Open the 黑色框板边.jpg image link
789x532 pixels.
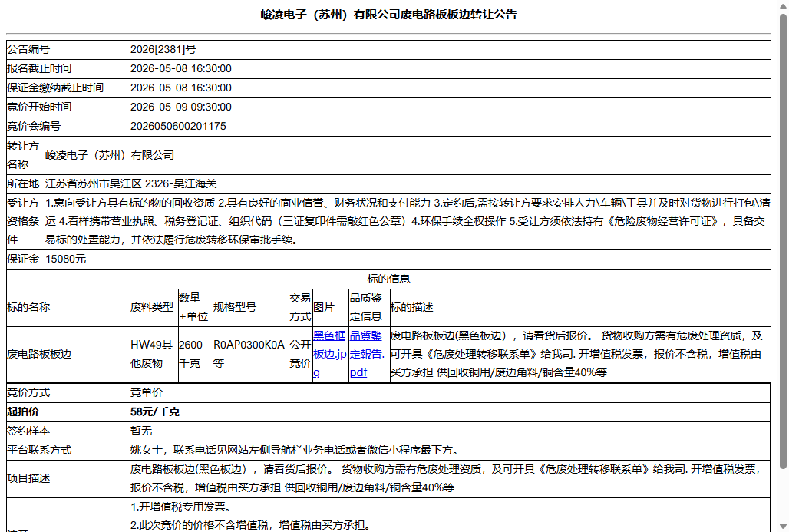(x=329, y=355)
